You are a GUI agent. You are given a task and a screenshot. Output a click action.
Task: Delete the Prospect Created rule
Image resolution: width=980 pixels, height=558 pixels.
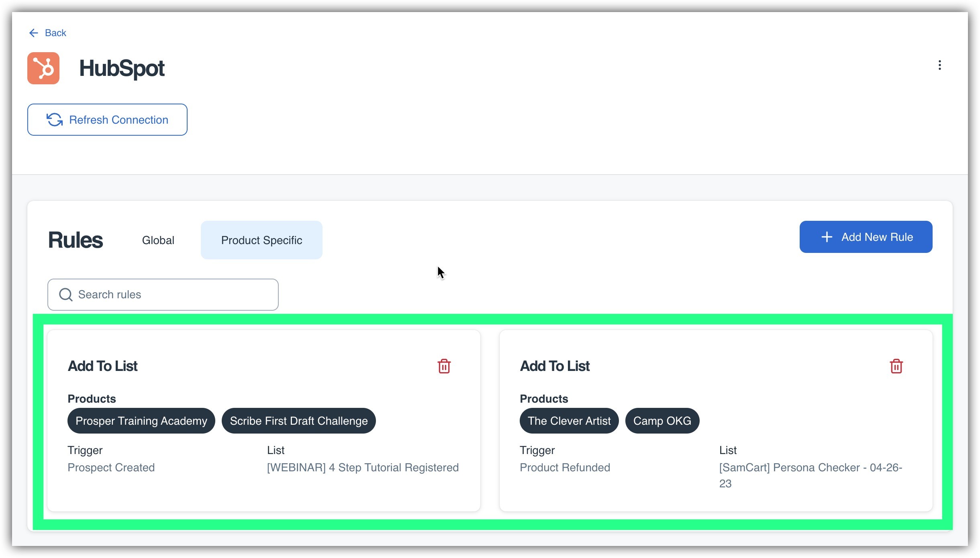coord(444,366)
